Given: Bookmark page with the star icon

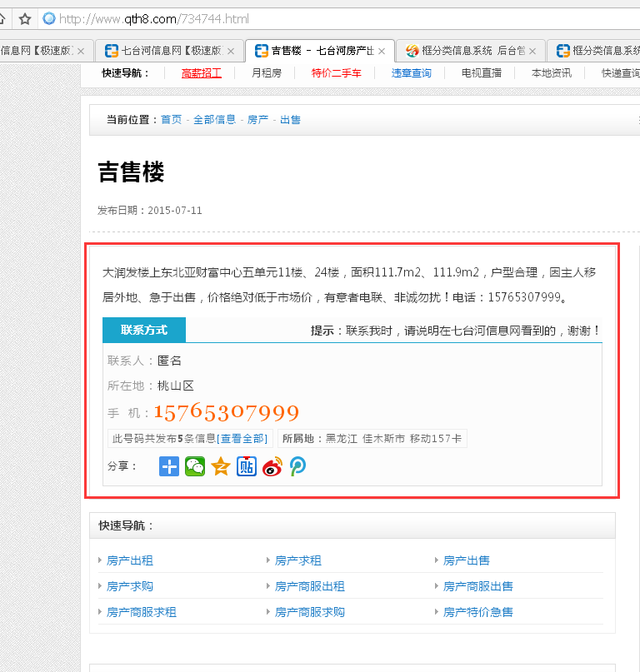Looking at the screenshot, I should pyautogui.click(x=25, y=18).
